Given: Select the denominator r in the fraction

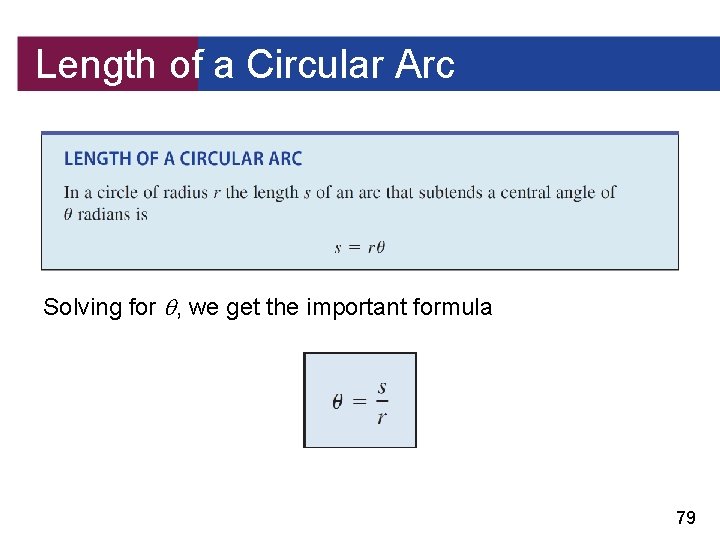Looking at the screenshot, I should pyautogui.click(x=382, y=417).
